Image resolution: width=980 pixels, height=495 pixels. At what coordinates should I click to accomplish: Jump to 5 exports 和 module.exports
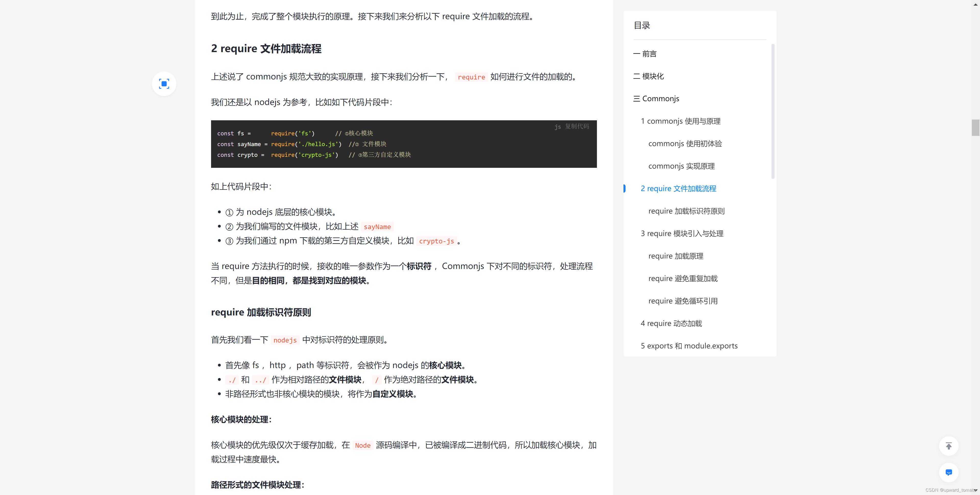pyautogui.click(x=689, y=346)
